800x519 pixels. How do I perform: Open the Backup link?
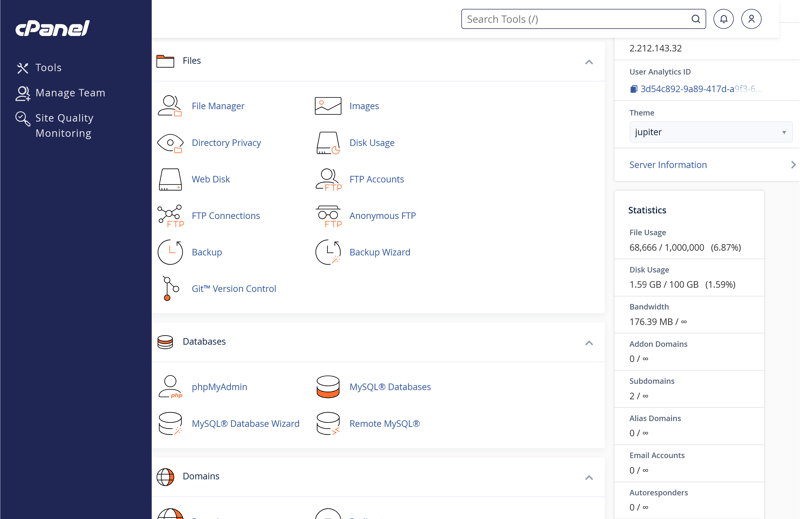pos(207,252)
